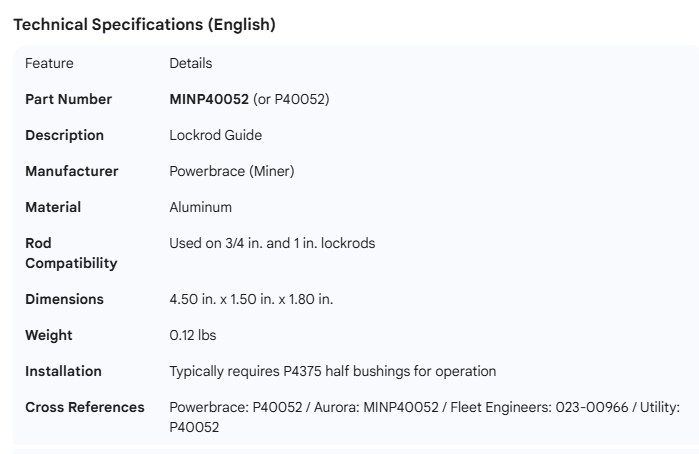Image resolution: width=699 pixels, height=454 pixels.
Task: Select the Installation row label
Action: [x=63, y=371]
